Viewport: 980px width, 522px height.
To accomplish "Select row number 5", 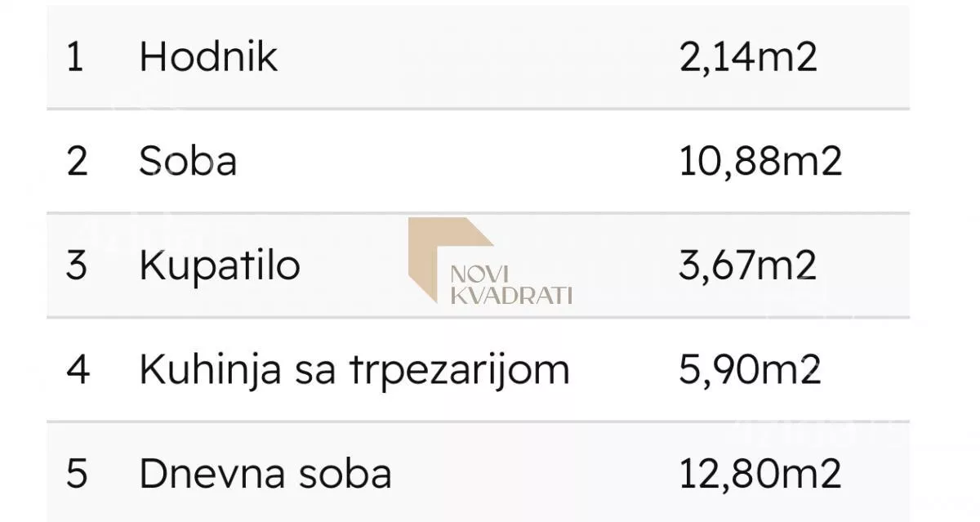I will point(76,474).
